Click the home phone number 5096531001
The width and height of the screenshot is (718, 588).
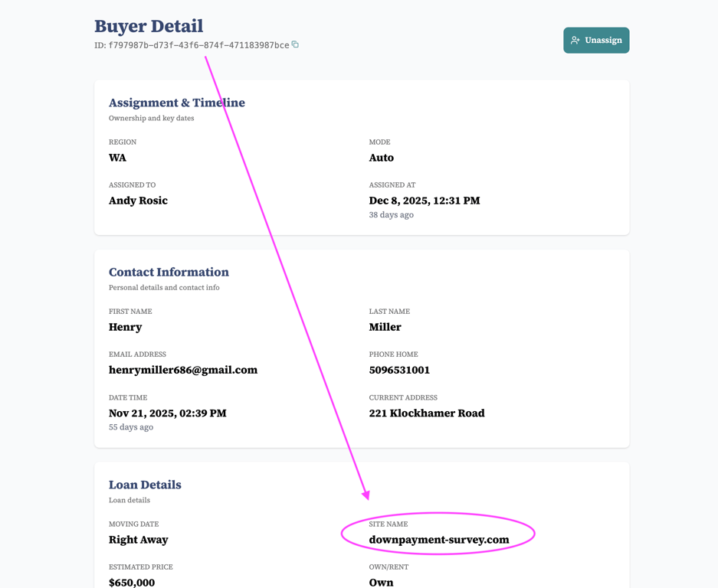click(399, 370)
